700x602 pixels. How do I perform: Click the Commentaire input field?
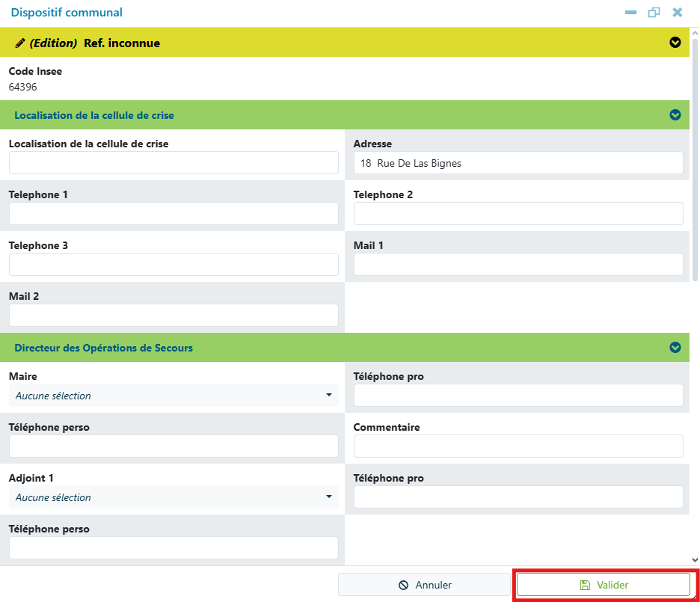point(518,446)
